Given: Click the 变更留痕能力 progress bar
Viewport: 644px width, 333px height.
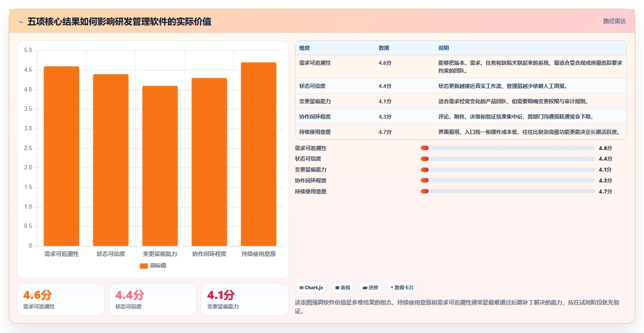Looking at the screenshot, I should pyautogui.click(x=508, y=170).
